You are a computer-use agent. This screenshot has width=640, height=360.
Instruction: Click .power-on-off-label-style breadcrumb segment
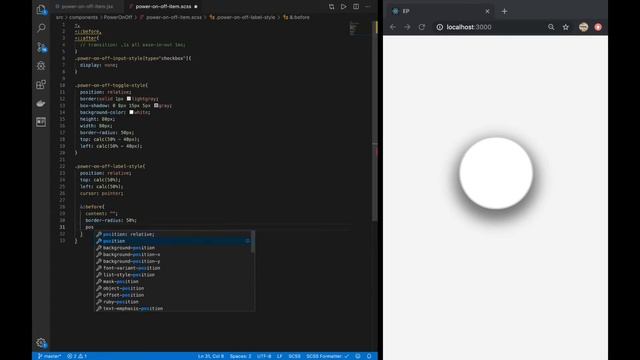(x=245, y=18)
